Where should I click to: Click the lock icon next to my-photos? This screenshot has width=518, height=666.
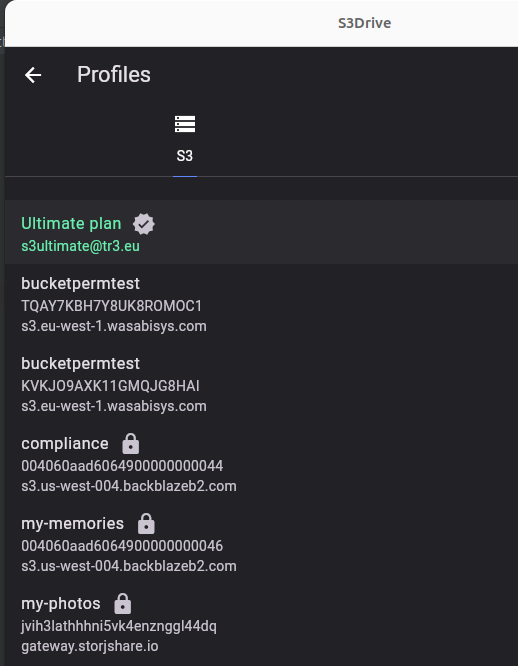[123, 604]
